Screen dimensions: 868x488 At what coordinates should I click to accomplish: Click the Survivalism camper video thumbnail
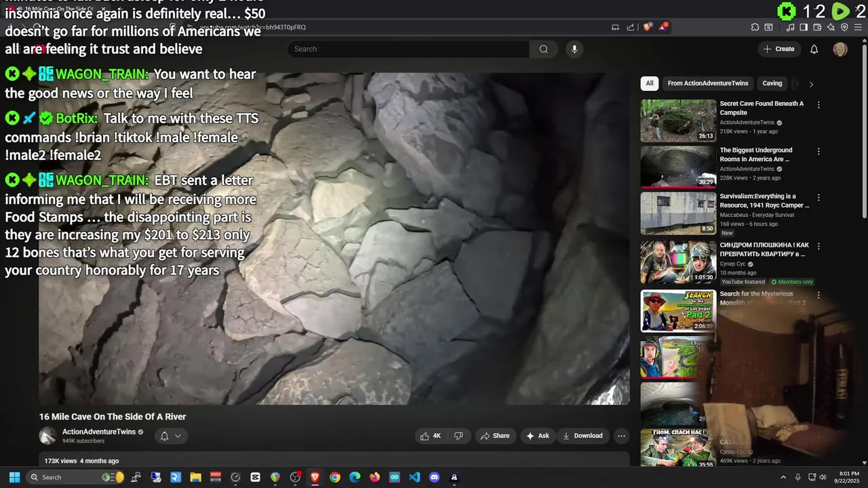tap(678, 213)
